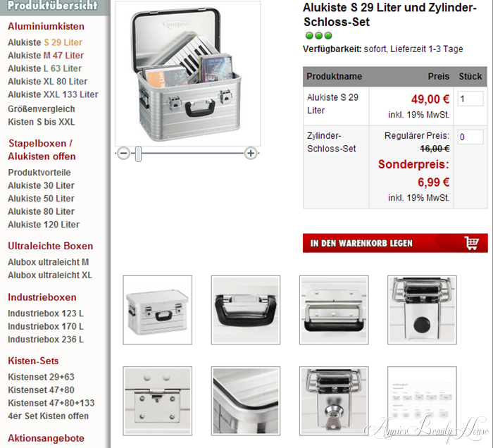Open the Aluminiumkisten category heading

click(46, 26)
